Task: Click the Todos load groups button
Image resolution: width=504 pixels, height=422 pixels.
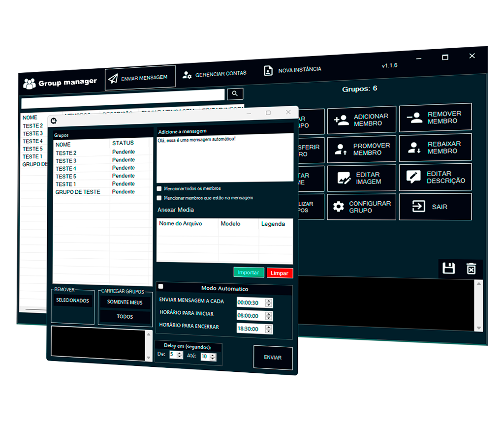Action: pos(125,317)
